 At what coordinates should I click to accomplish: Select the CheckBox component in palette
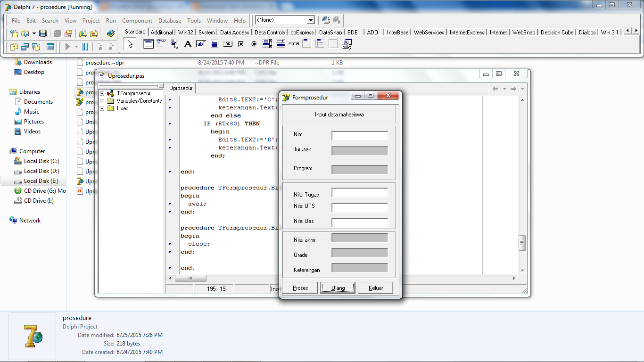[x=241, y=44]
